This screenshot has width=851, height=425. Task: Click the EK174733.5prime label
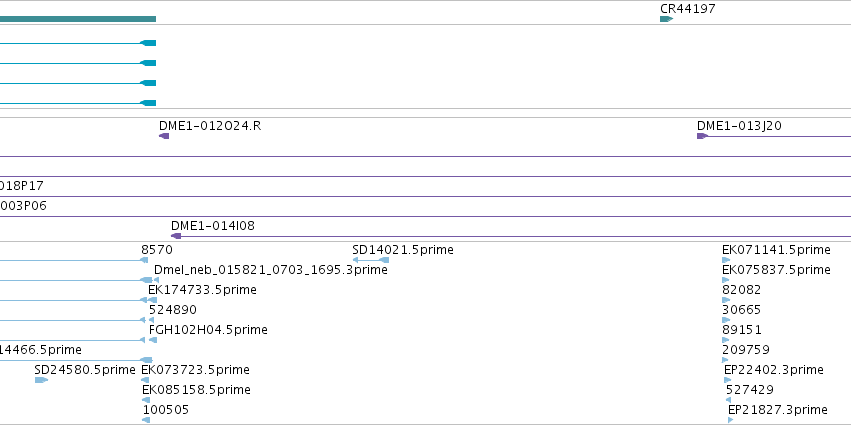pos(202,289)
